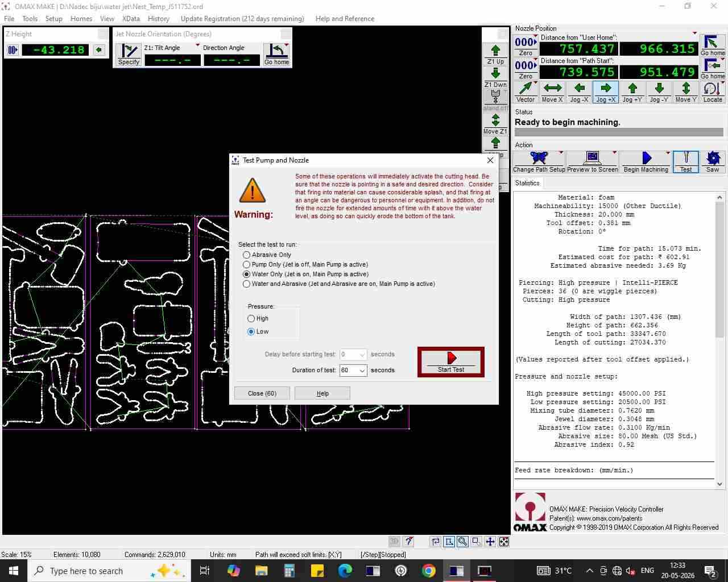Select the Statistics tab
728x582 pixels.
point(527,183)
